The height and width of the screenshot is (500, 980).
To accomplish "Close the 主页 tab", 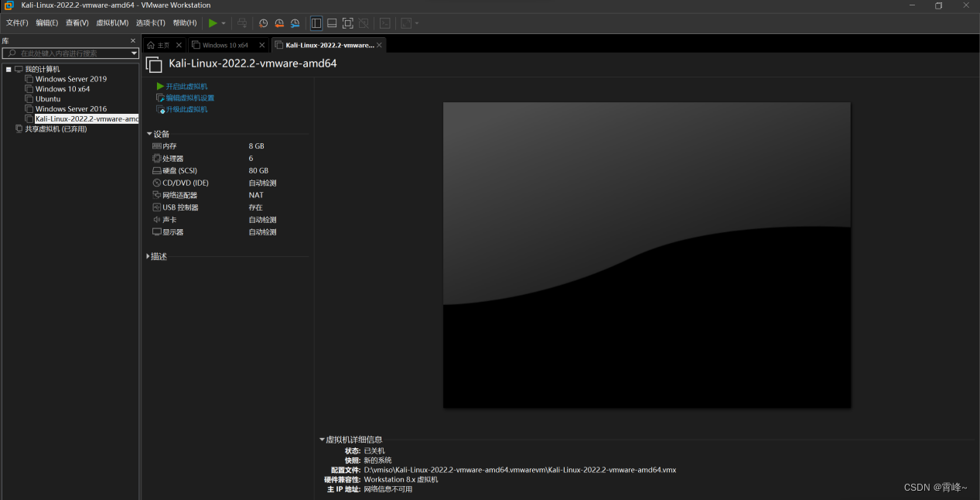I will (x=179, y=45).
